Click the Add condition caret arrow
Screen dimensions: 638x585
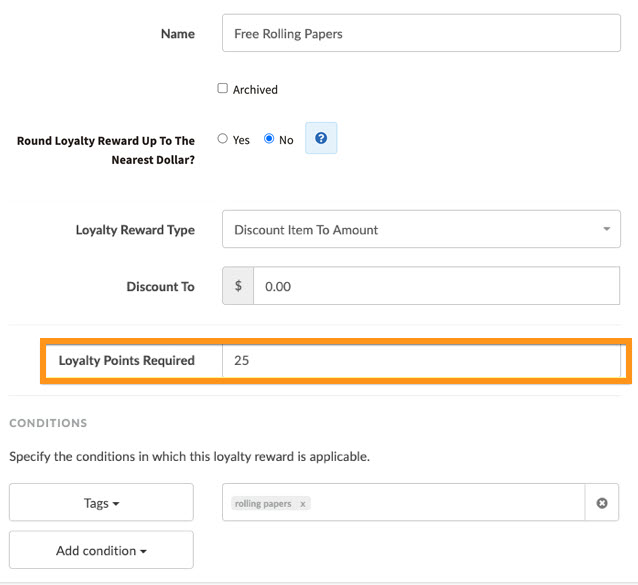(x=143, y=552)
